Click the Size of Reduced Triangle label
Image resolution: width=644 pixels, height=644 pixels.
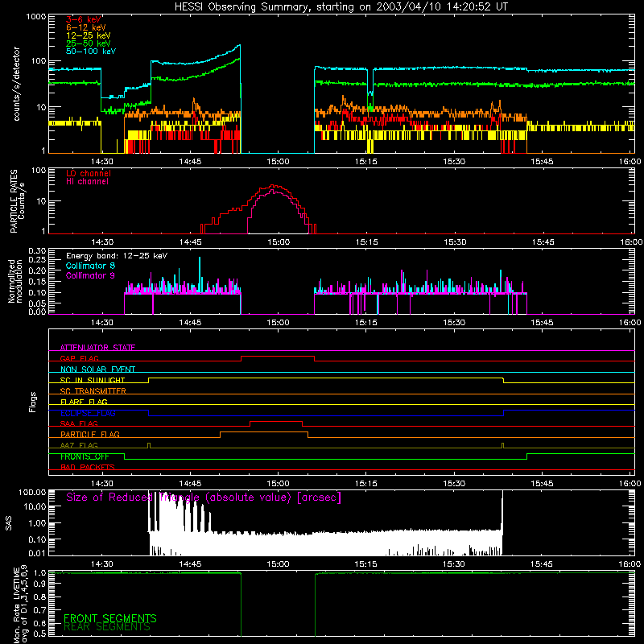pyautogui.click(x=204, y=497)
